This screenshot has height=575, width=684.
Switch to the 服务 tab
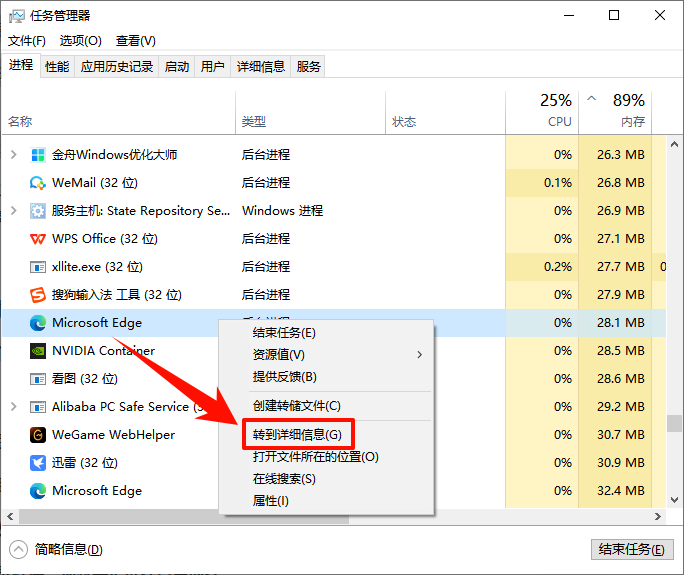(x=308, y=67)
